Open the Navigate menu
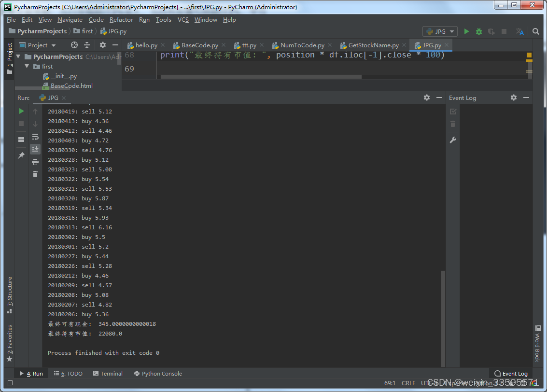547x392 pixels. [x=70, y=19]
